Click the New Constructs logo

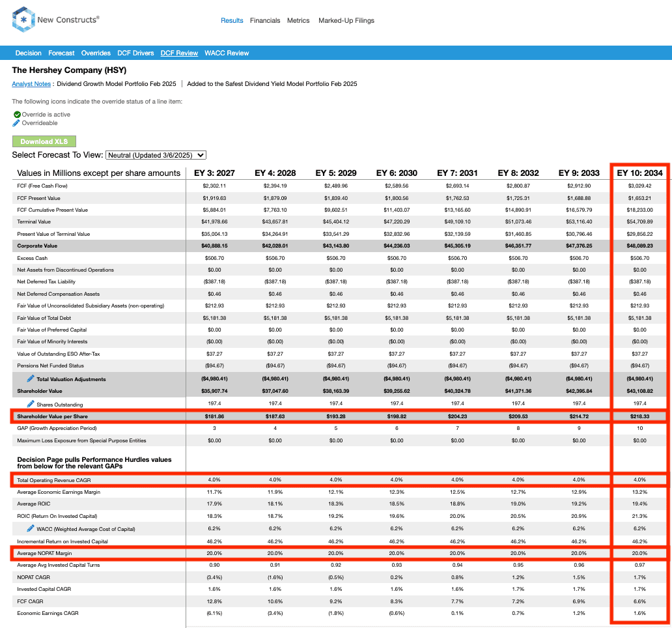(x=56, y=20)
